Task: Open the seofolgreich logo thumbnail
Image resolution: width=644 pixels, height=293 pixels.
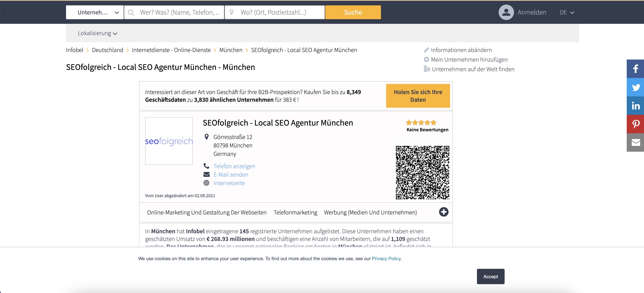Action: click(169, 141)
